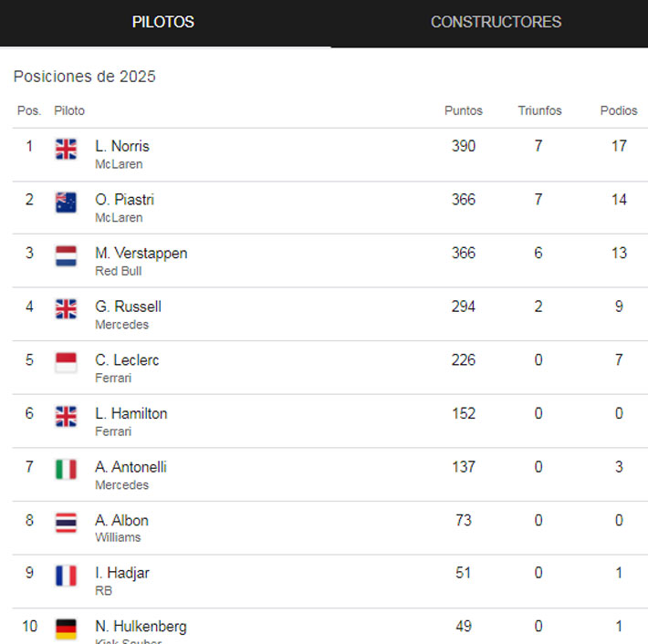Open the CONSTRUCTORES tab
The height and width of the screenshot is (644, 648).
coord(496,23)
